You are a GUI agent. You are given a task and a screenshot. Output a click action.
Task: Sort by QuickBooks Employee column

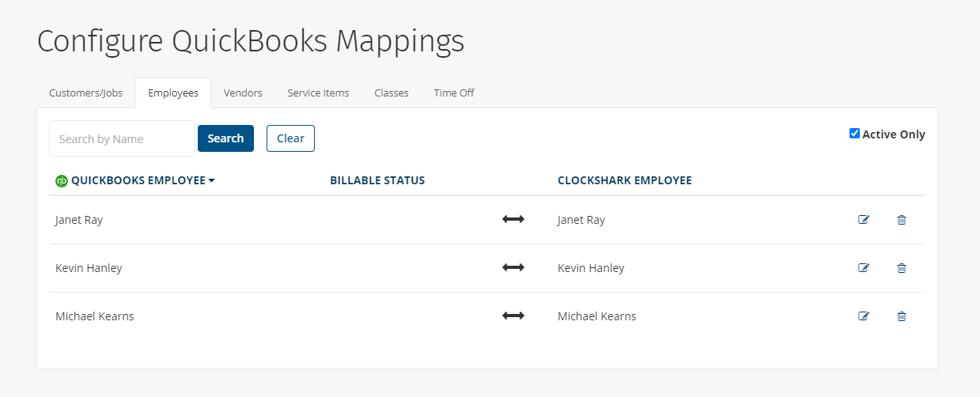pyautogui.click(x=143, y=180)
